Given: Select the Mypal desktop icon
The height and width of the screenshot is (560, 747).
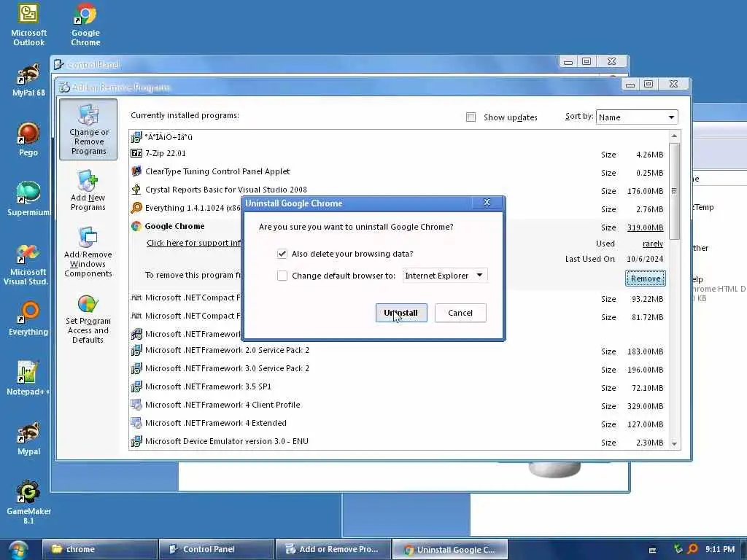Looking at the screenshot, I should 28,438.
